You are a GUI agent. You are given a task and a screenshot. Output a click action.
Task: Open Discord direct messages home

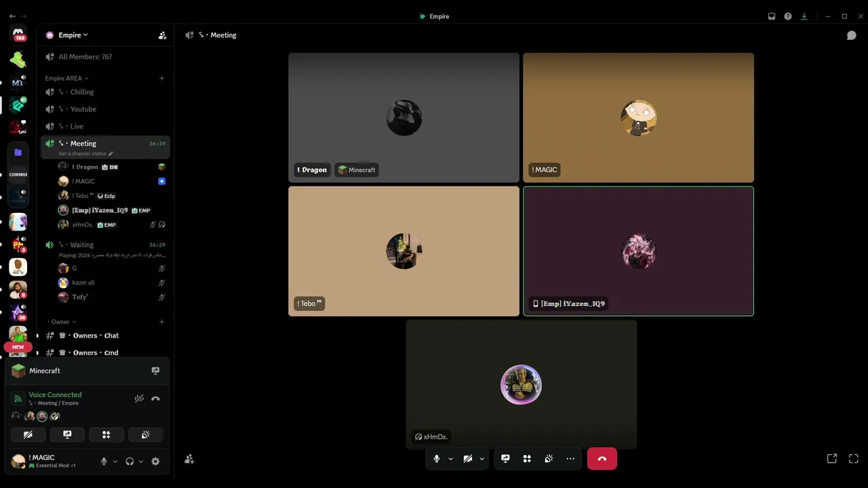click(x=18, y=33)
